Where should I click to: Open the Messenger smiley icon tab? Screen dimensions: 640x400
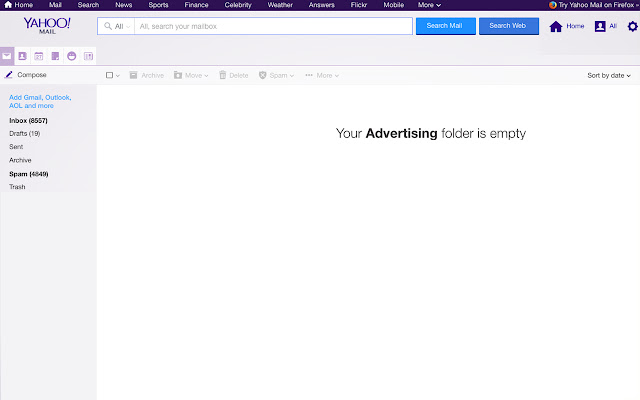[x=71, y=56]
